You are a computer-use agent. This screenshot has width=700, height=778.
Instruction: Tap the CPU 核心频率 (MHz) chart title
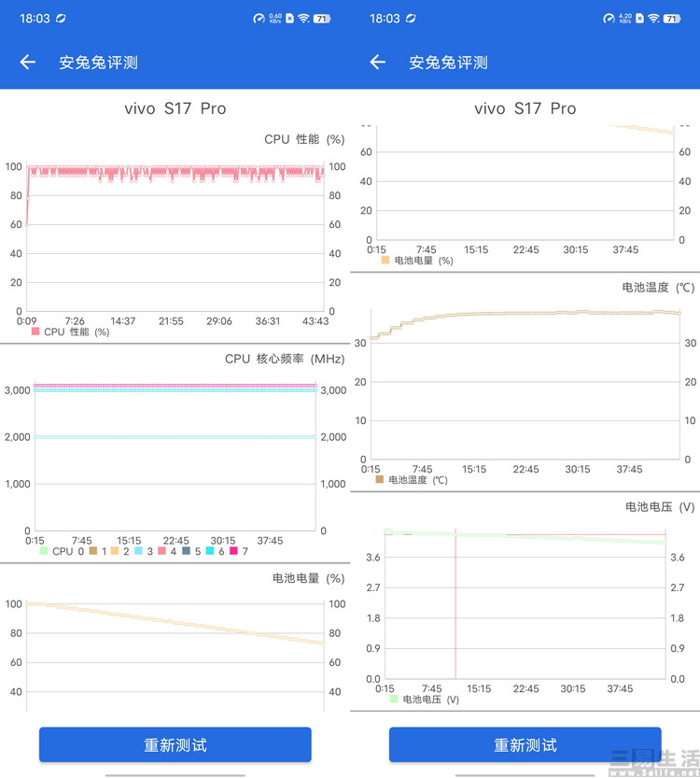point(285,359)
